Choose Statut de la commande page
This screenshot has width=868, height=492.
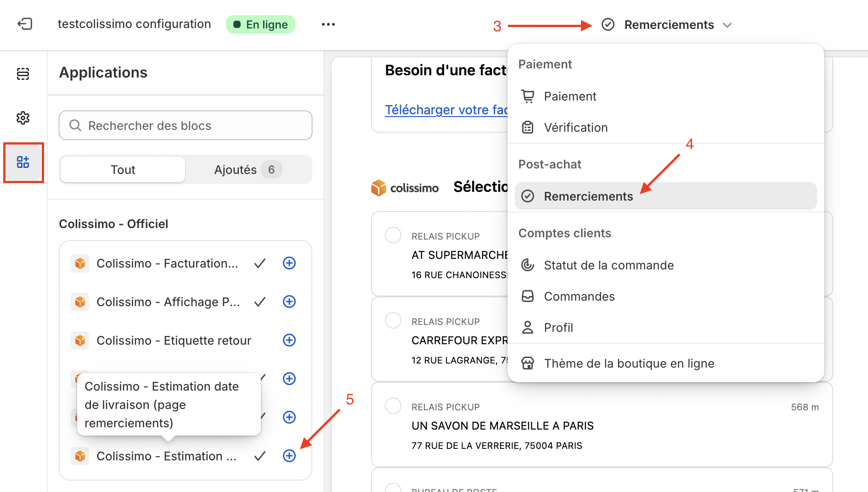click(666, 265)
